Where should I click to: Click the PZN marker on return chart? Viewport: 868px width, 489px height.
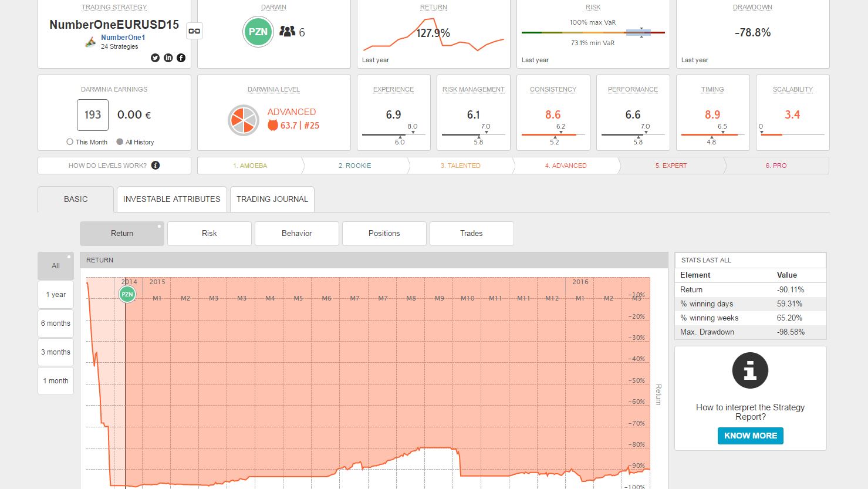(x=127, y=294)
